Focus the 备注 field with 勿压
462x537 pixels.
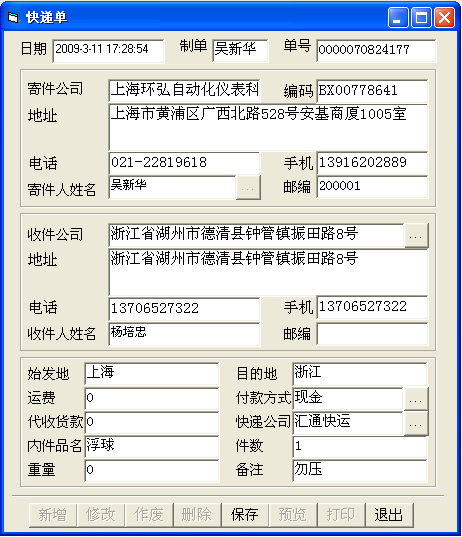(360, 471)
